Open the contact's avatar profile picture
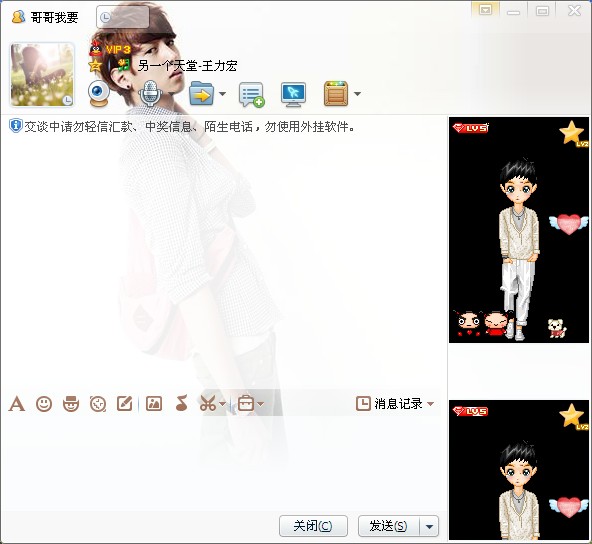Image resolution: width=592 pixels, height=544 pixels. tap(42, 74)
